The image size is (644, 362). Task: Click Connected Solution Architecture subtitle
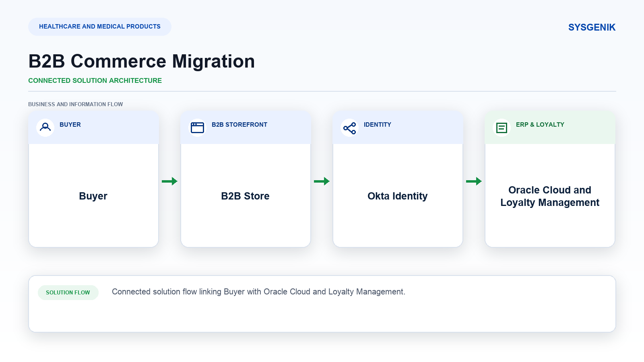pos(95,80)
